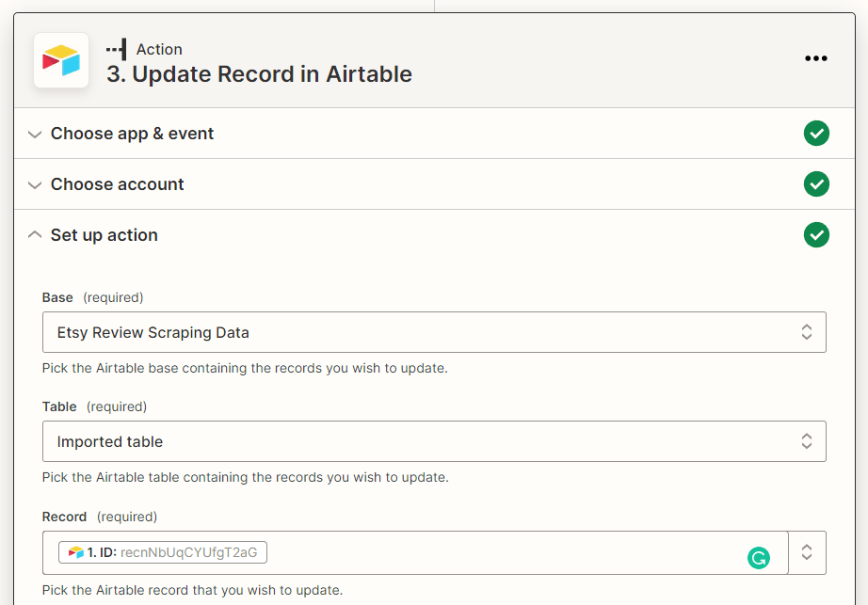Click the Table (required) field label
The height and width of the screenshot is (605, 868).
click(94, 406)
